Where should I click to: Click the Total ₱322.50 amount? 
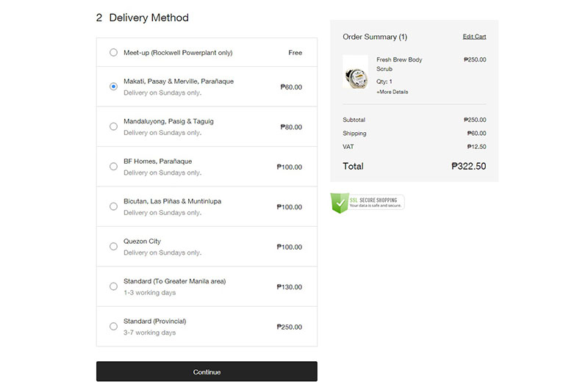pyautogui.click(x=468, y=166)
